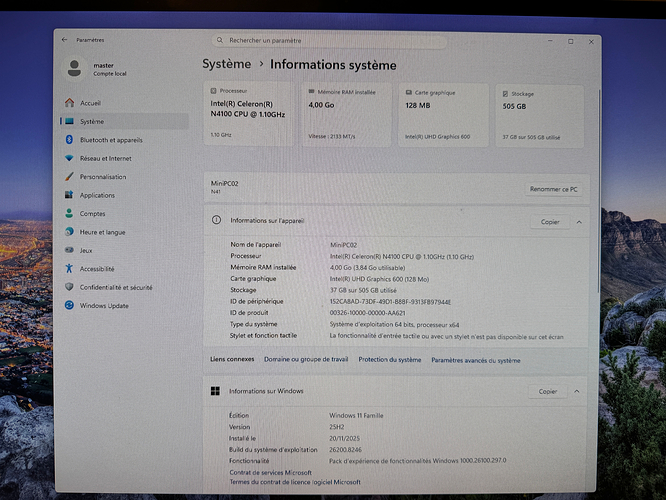Image resolution: width=666 pixels, height=500 pixels.
Task: Click the build value 26200.8246
Action: pyautogui.click(x=345, y=449)
